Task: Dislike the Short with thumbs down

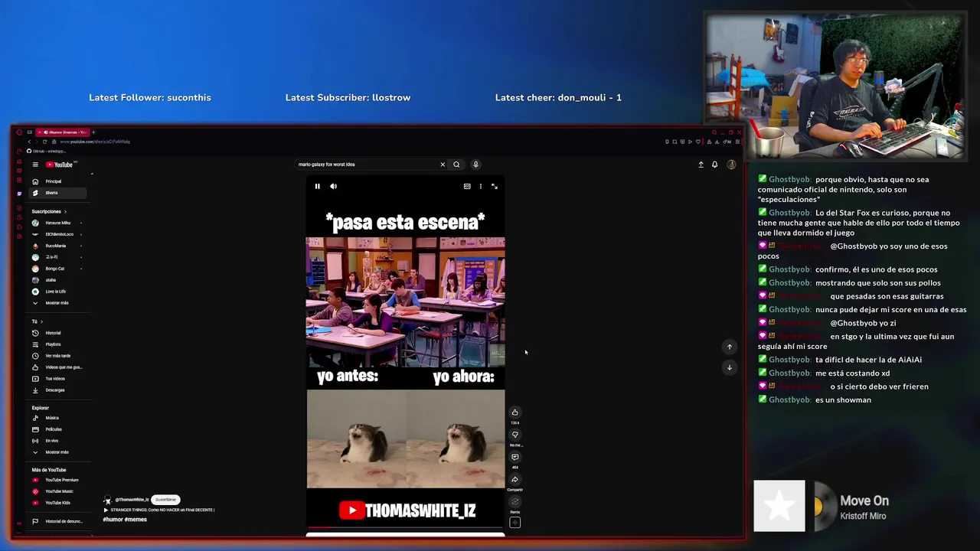Action: (x=514, y=435)
